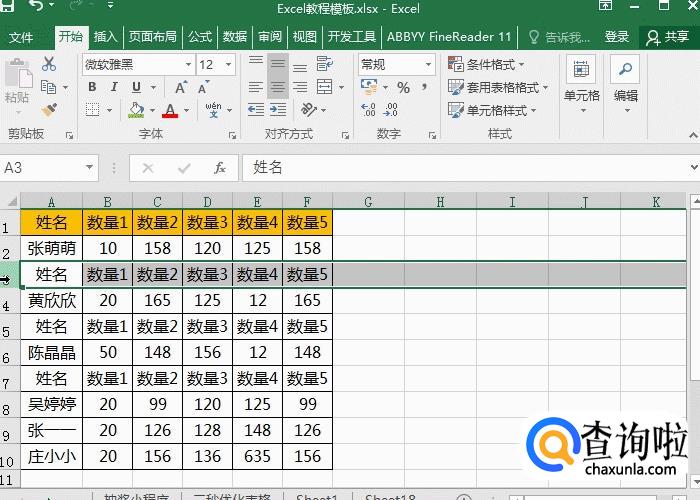700x500 pixels.
Task: Decrease indent icon
Action: [x=256, y=109]
